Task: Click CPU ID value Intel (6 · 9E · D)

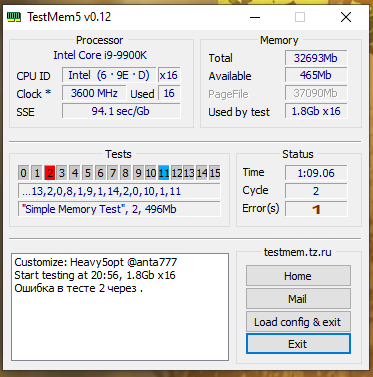Action: [x=109, y=75]
